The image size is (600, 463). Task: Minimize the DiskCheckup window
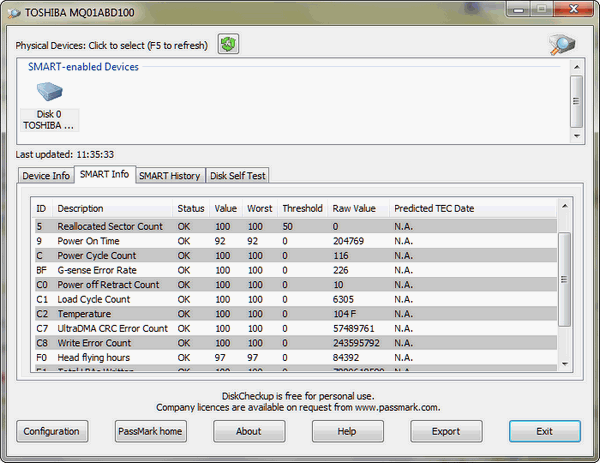(x=519, y=8)
